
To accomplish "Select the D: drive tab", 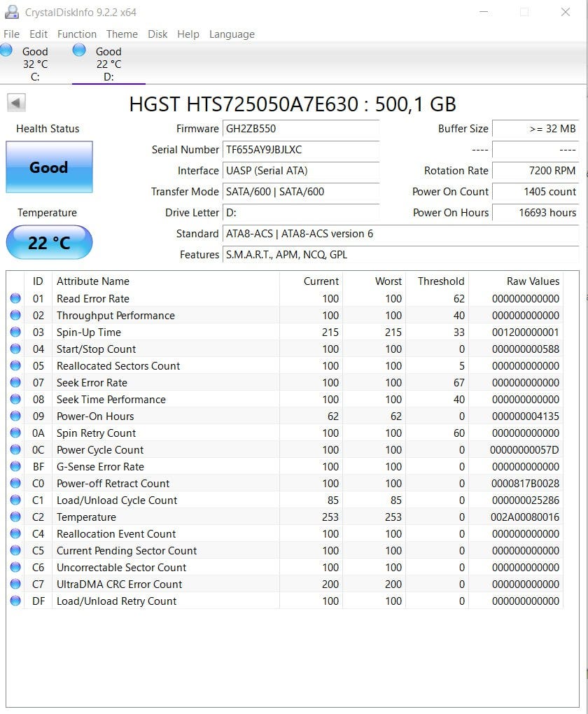I will [108, 64].
